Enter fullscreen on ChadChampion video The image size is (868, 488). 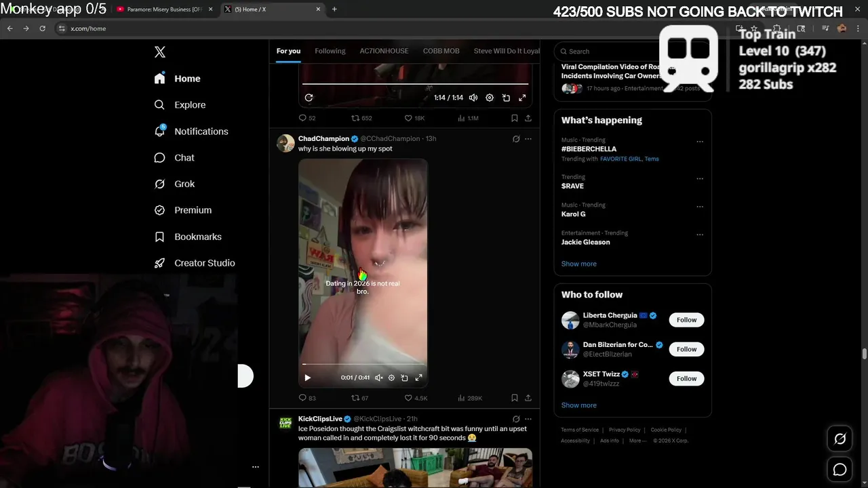[x=418, y=378]
